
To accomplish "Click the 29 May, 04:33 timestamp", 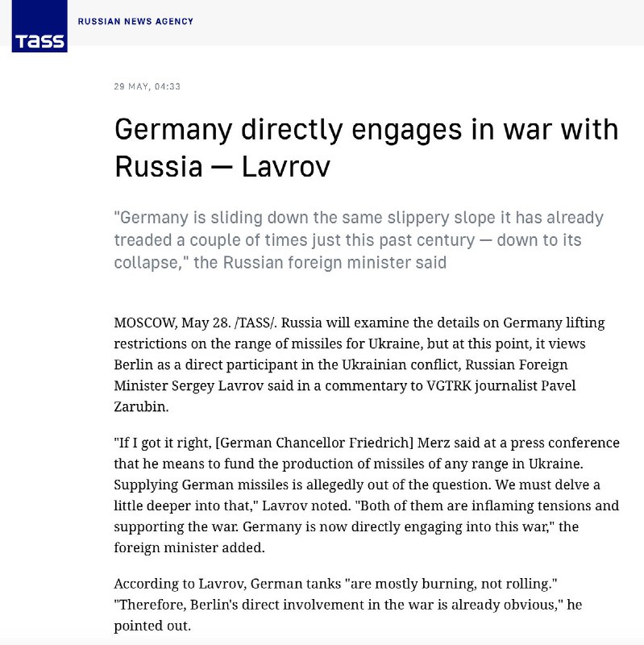I will pyautogui.click(x=147, y=86).
